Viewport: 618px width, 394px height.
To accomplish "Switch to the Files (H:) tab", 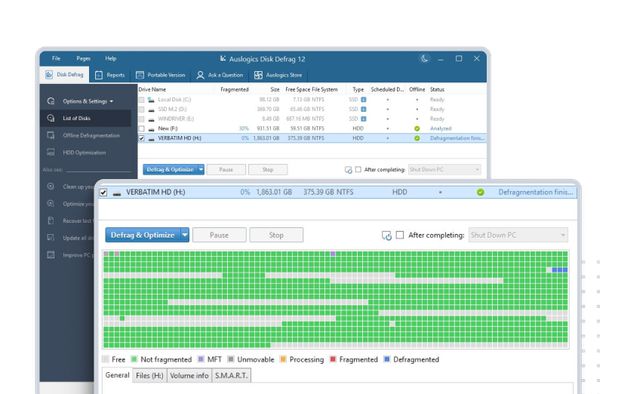I will coord(149,375).
